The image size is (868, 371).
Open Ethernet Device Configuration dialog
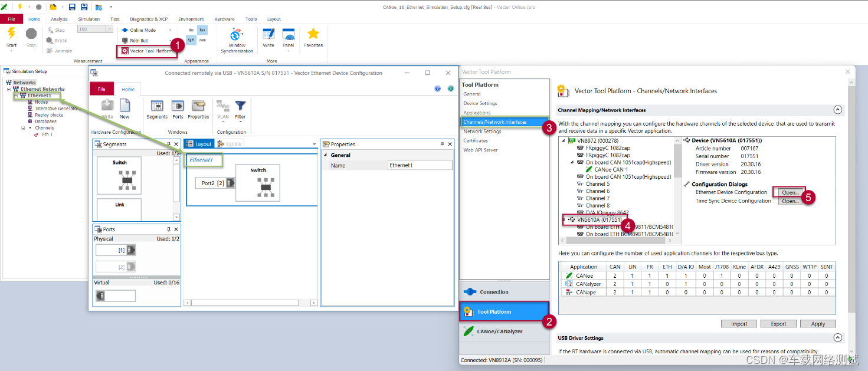pyautogui.click(x=790, y=192)
